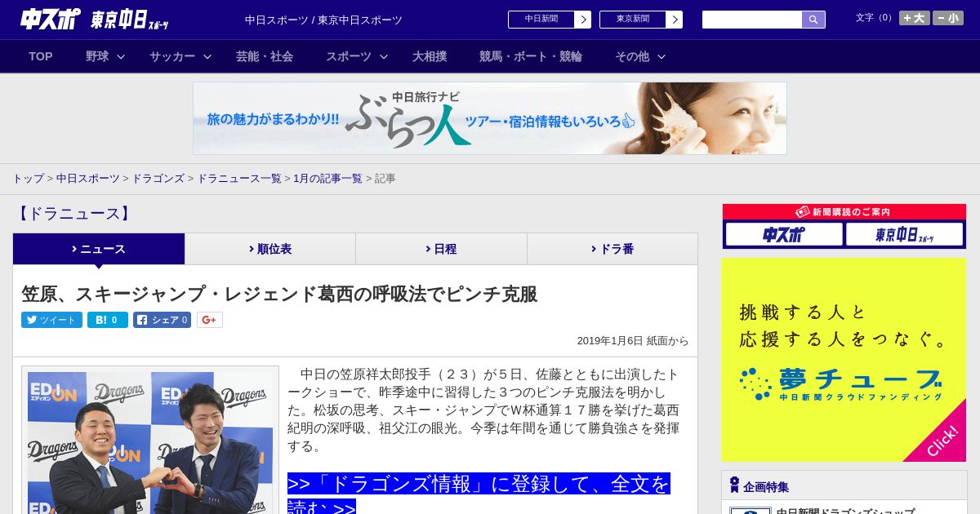Share article on Facebook シェア button
The height and width of the screenshot is (514, 980).
163,320
